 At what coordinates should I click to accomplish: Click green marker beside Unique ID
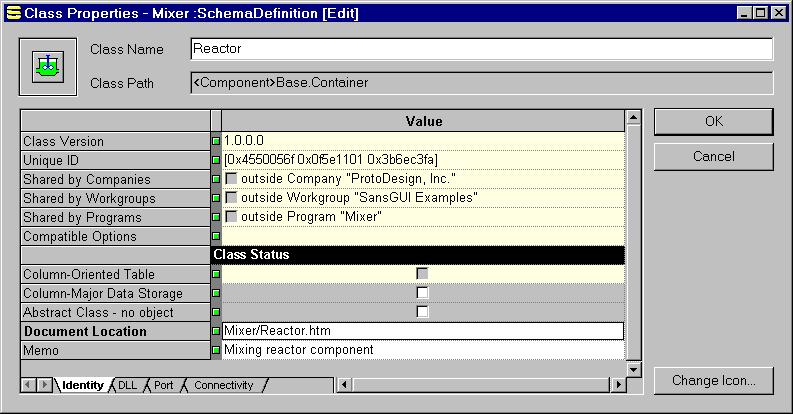(x=215, y=160)
